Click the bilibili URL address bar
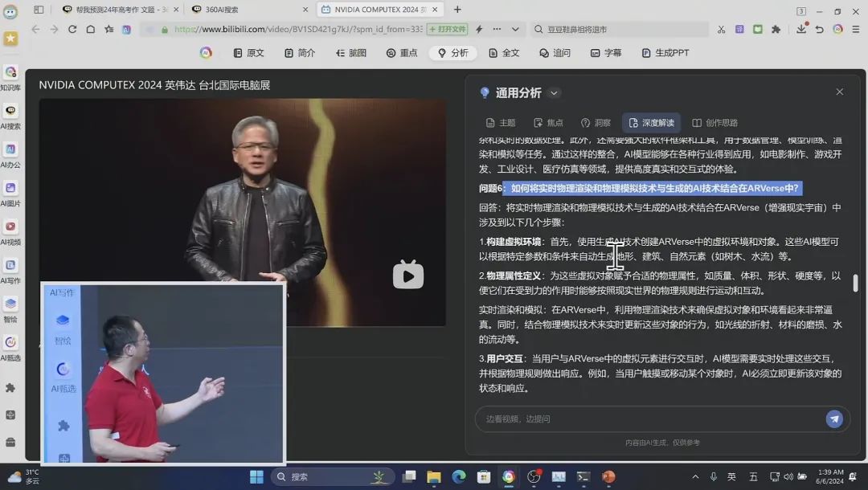 click(x=298, y=29)
